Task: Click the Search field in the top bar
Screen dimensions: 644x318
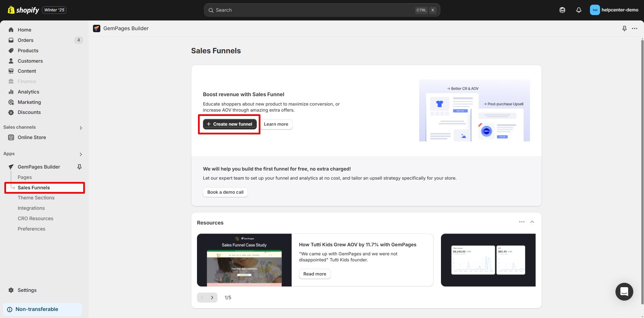Action: pos(322,10)
